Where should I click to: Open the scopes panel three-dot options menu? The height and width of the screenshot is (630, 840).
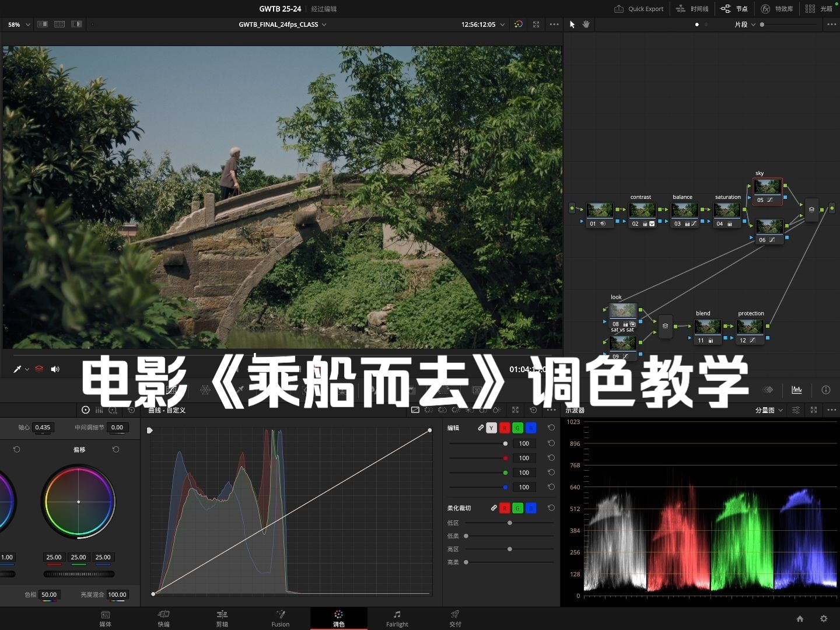tap(832, 410)
